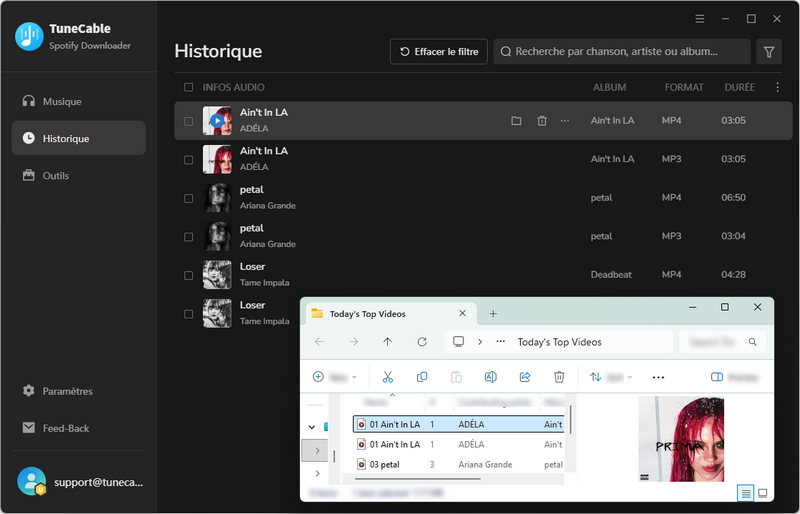
Task: Toggle the Explorer preview pane button
Action: coord(735,377)
